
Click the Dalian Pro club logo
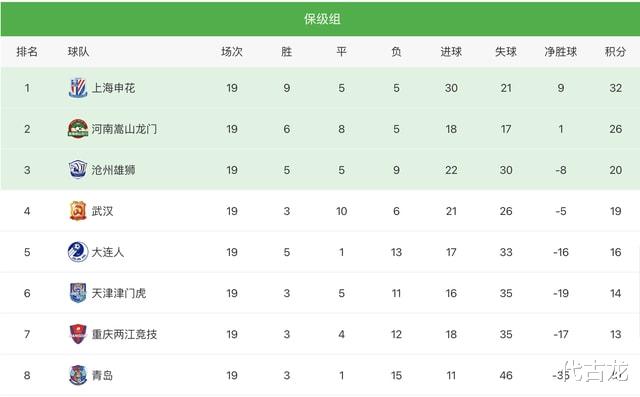tap(78, 252)
